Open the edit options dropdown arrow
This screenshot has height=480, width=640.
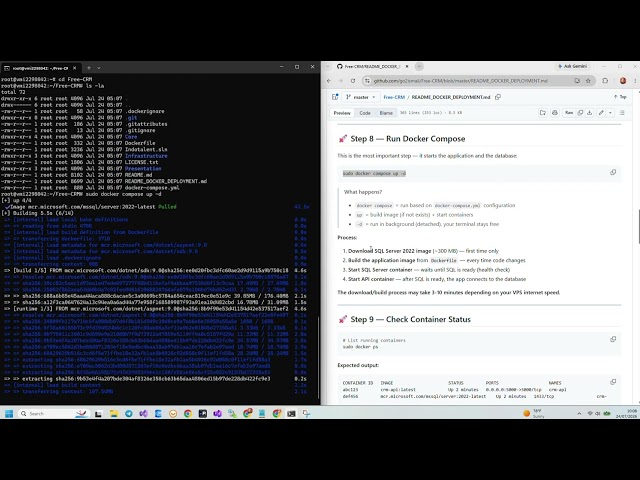coord(610,113)
